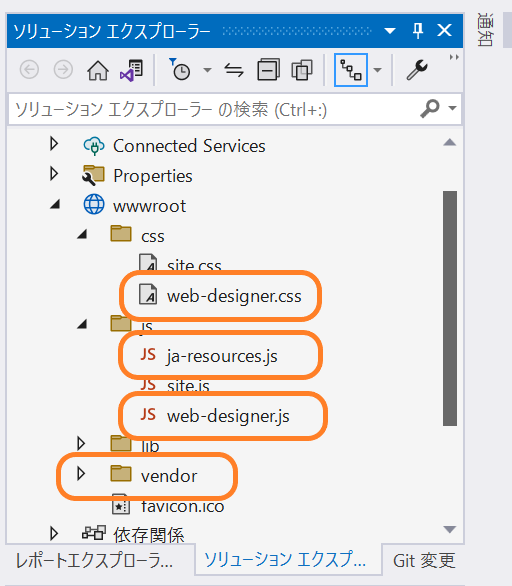Screen dimensions: 512x586
Task: Sync with active document arrows icon
Action: point(234,70)
